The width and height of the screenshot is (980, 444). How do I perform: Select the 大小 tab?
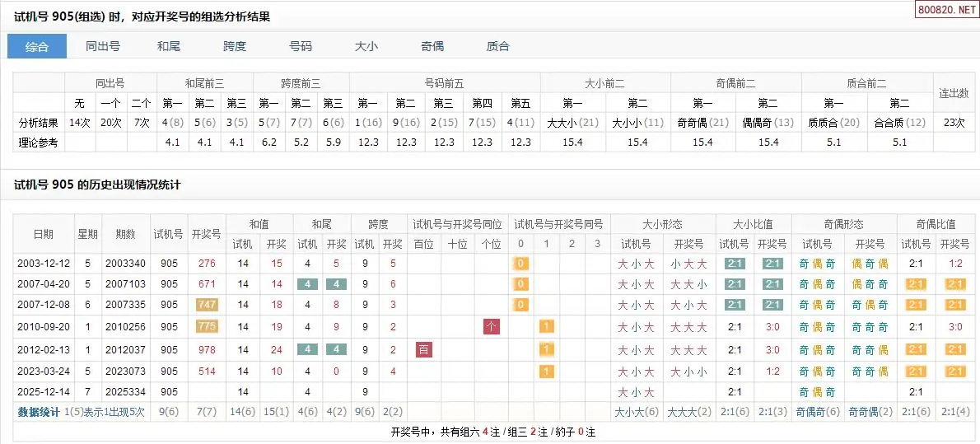pos(366,47)
